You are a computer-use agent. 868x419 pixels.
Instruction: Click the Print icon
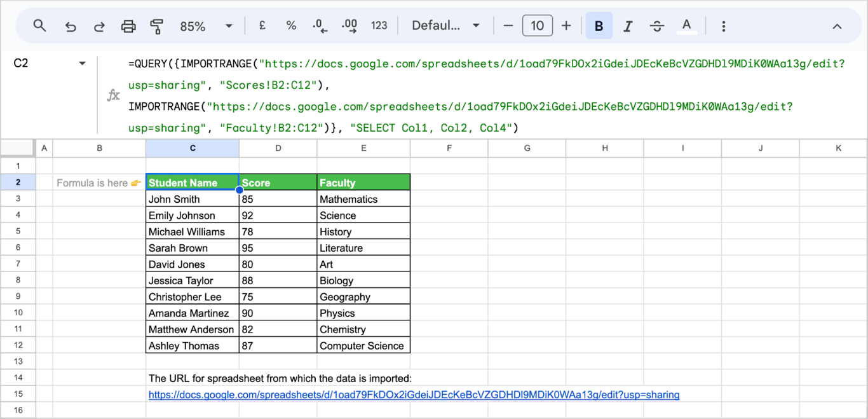click(x=128, y=26)
